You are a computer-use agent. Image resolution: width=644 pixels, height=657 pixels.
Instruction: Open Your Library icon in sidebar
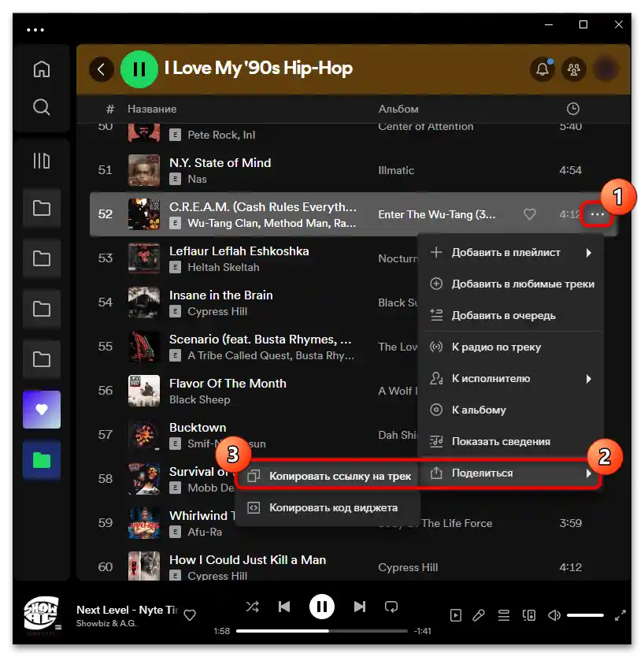pyautogui.click(x=42, y=161)
